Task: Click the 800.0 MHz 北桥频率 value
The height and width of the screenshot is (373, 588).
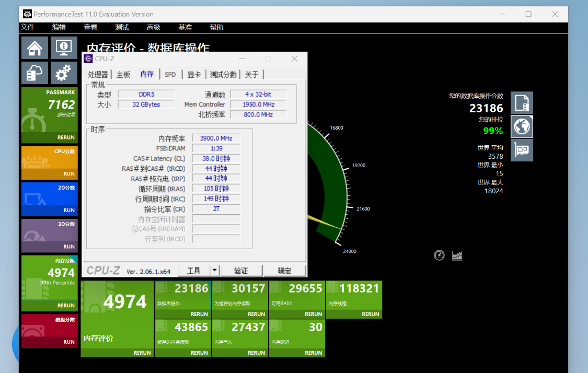Action: coord(258,115)
